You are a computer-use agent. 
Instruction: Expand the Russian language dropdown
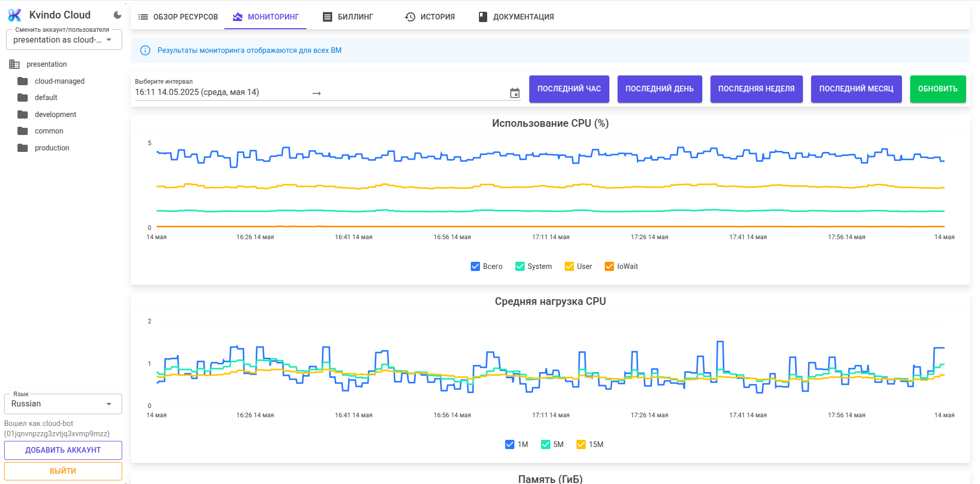[63, 404]
